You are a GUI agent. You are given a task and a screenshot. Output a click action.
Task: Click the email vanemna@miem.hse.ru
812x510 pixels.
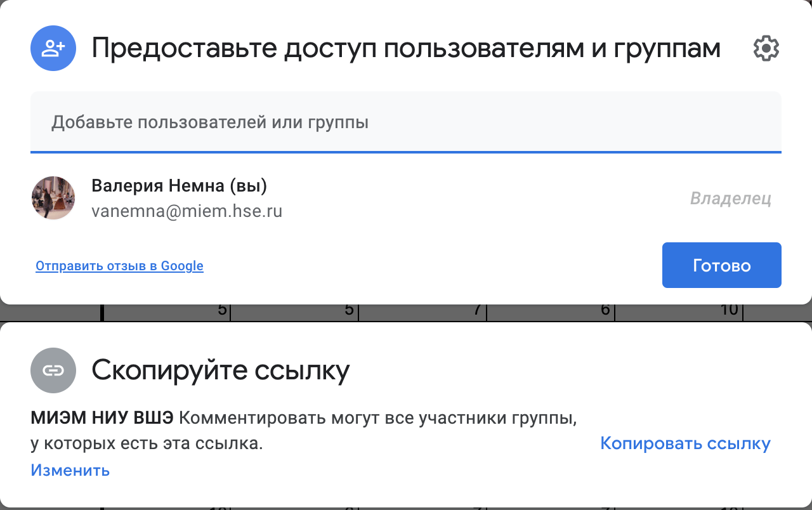click(x=187, y=211)
